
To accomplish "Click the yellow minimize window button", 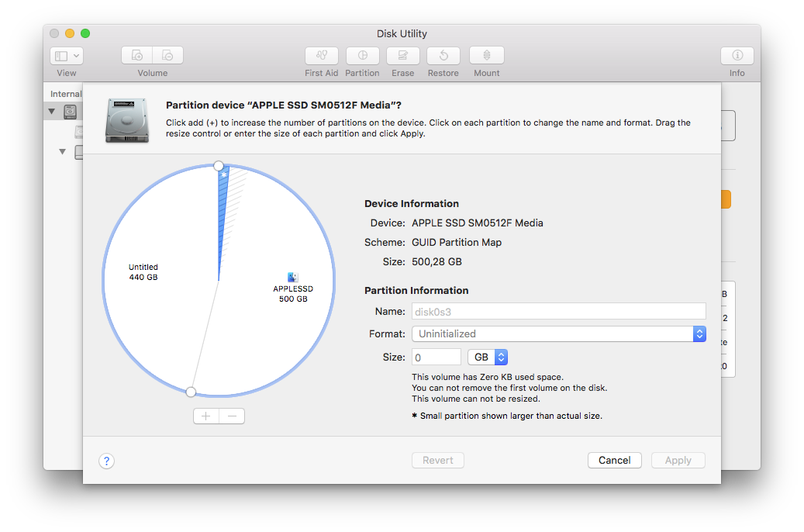I will coord(70,33).
